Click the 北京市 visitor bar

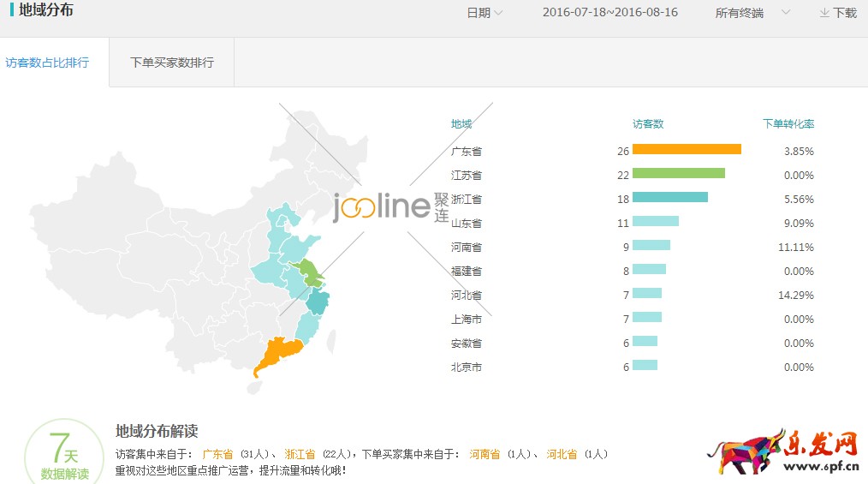coord(645,366)
